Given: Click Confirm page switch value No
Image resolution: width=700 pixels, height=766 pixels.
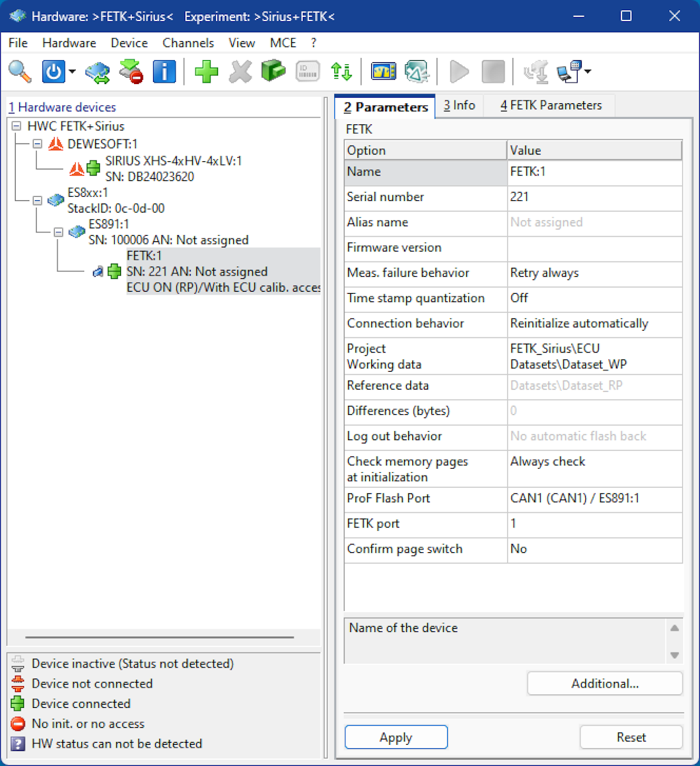Looking at the screenshot, I should pos(595,549).
